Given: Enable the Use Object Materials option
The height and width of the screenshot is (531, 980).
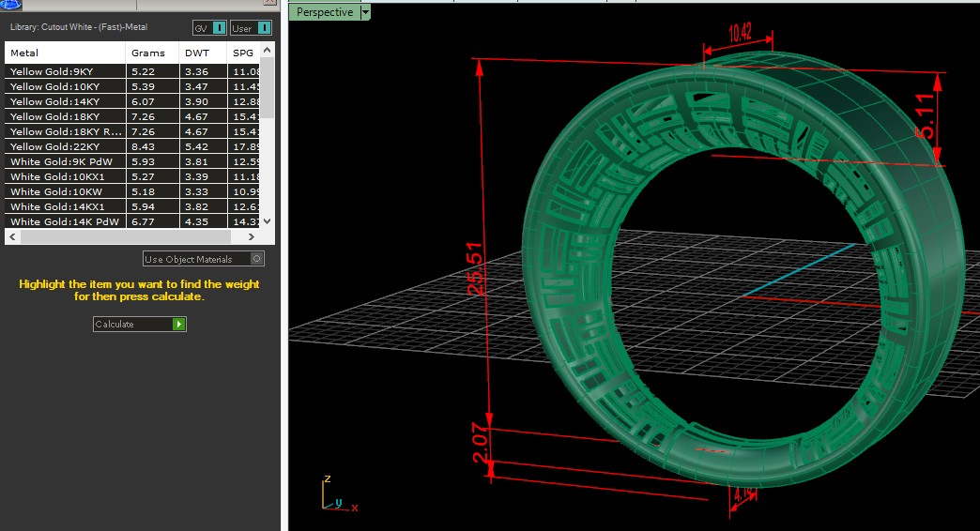Looking at the screenshot, I should [257, 259].
